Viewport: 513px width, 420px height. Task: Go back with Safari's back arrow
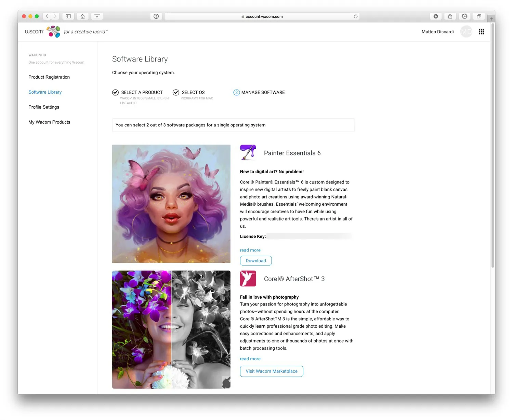click(47, 16)
